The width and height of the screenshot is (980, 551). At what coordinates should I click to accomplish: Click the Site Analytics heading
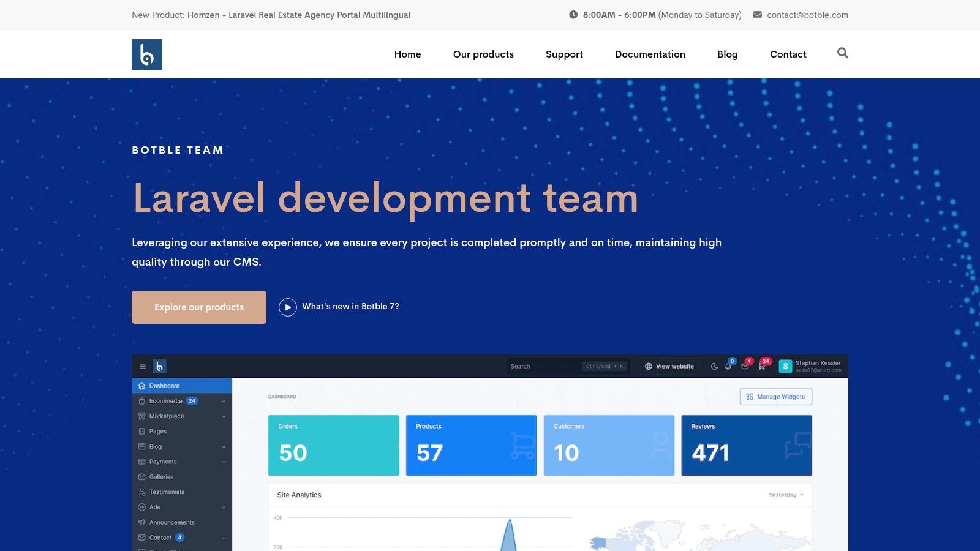pos(299,495)
